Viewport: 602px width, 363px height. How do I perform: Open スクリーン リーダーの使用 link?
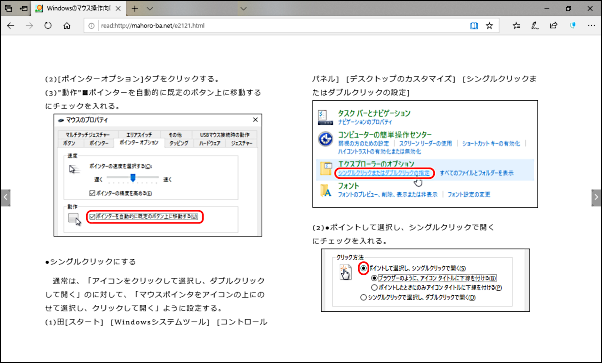425,143
